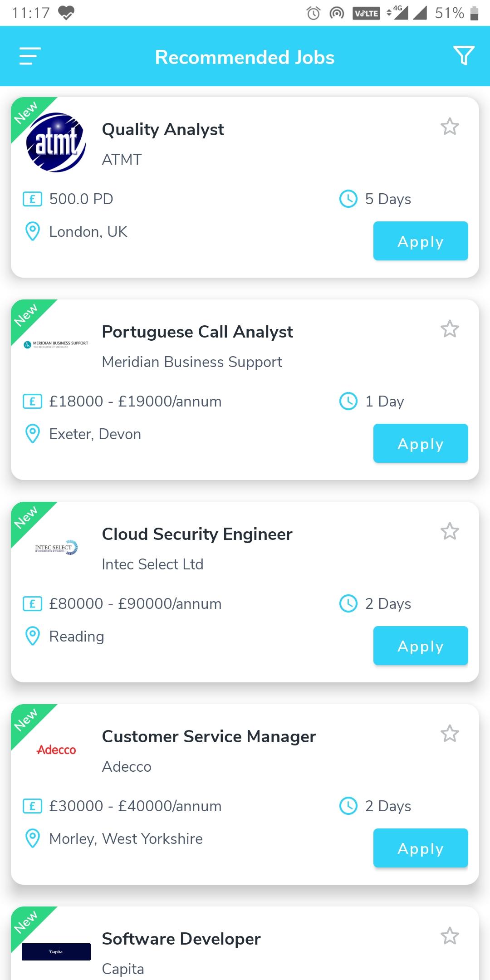Image resolution: width=490 pixels, height=980 pixels.
Task: Tap the alarm icon in status bar
Action: 314,13
